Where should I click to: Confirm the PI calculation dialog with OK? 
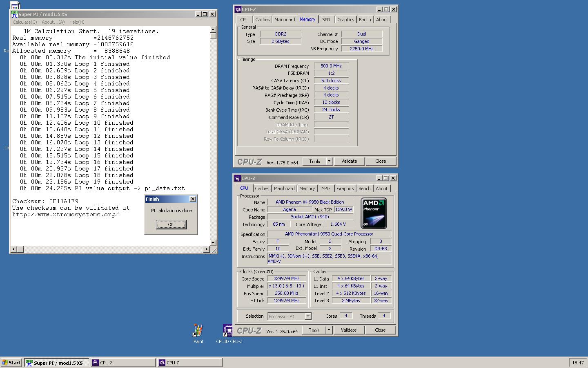[171, 224]
